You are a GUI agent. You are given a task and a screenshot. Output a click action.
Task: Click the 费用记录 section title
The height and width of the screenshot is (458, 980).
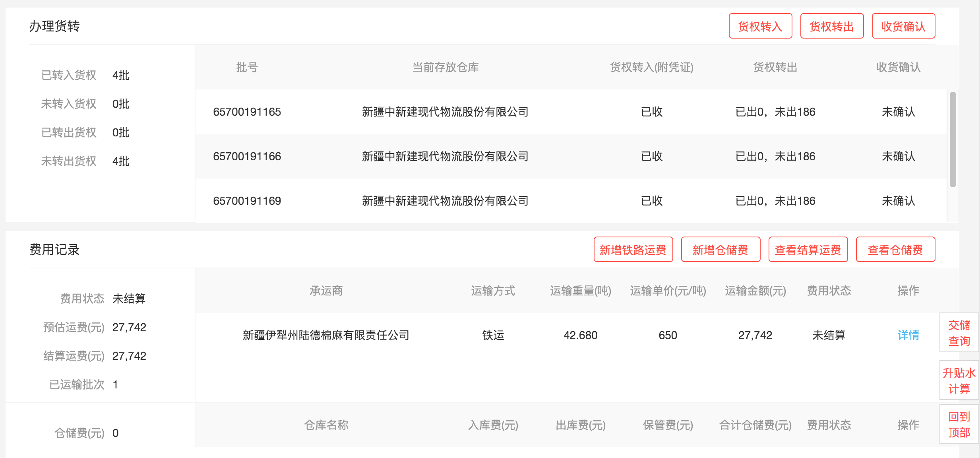tap(54, 250)
